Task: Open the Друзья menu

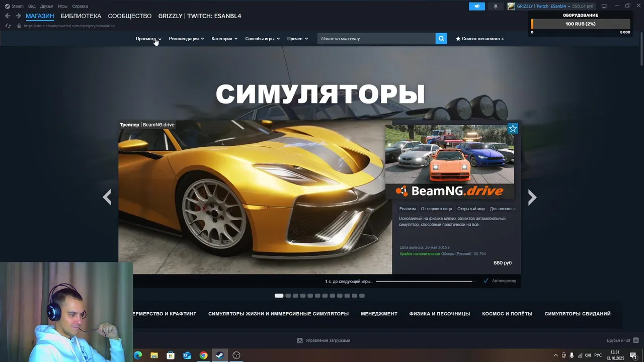Action: (47, 6)
